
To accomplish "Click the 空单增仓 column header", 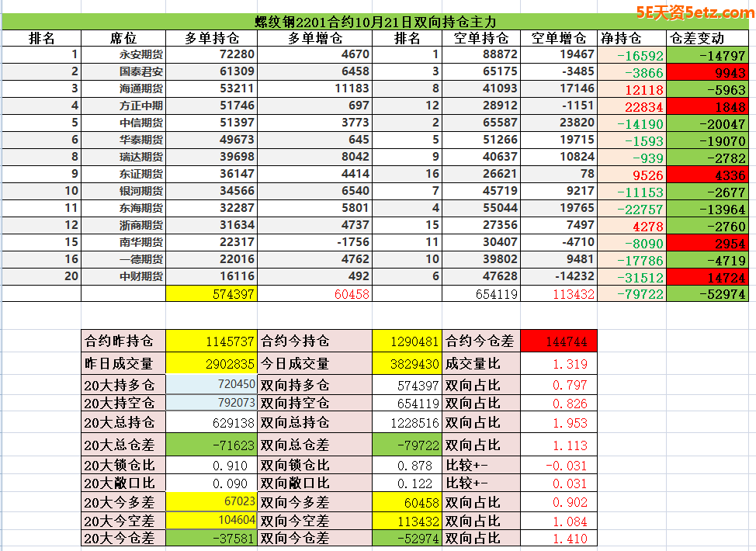I will pos(559,38).
